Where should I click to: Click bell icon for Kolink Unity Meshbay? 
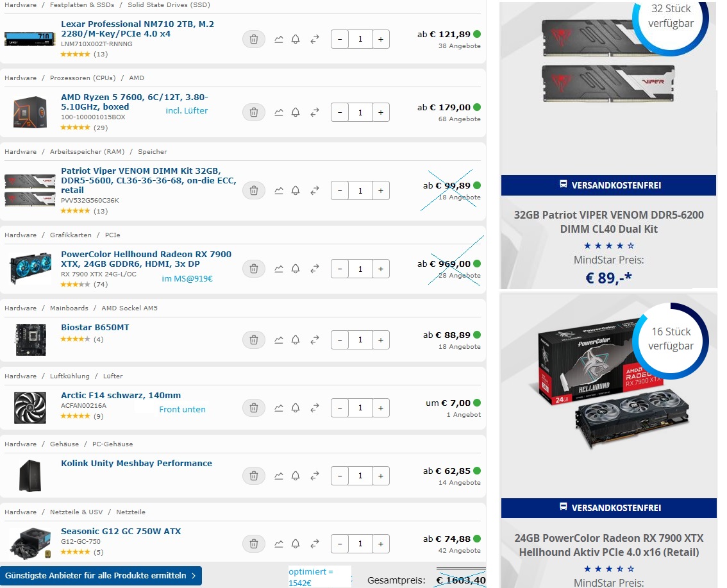296,476
